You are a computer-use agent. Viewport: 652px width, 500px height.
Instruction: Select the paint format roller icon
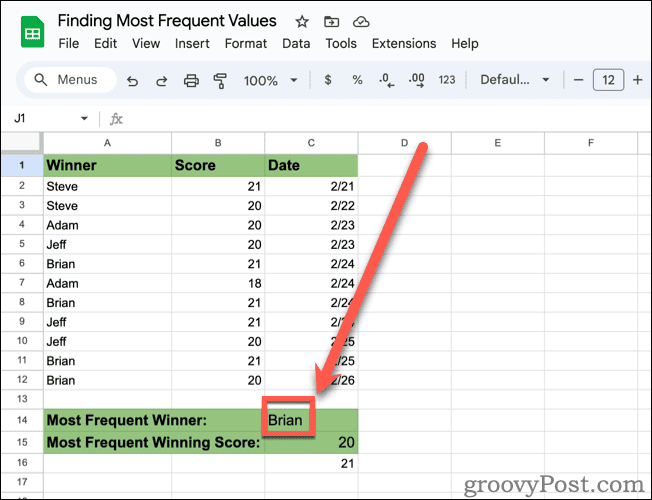[x=220, y=80]
